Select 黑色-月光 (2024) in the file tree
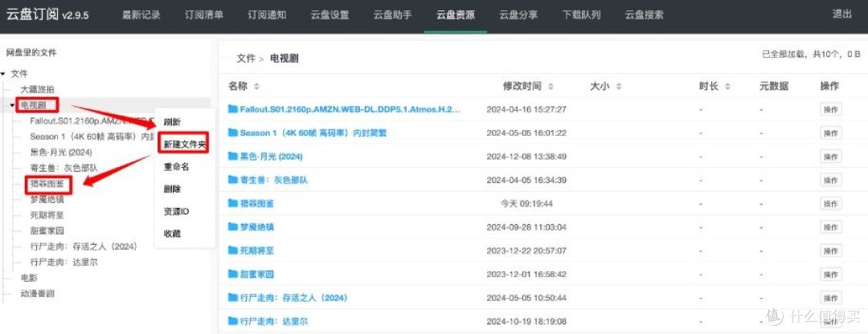The image size is (868, 334). (x=61, y=152)
